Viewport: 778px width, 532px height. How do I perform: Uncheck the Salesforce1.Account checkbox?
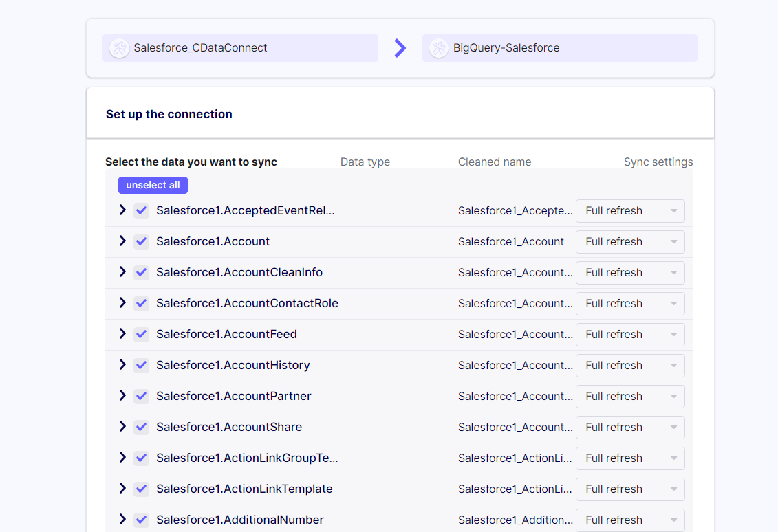click(141, 242)
